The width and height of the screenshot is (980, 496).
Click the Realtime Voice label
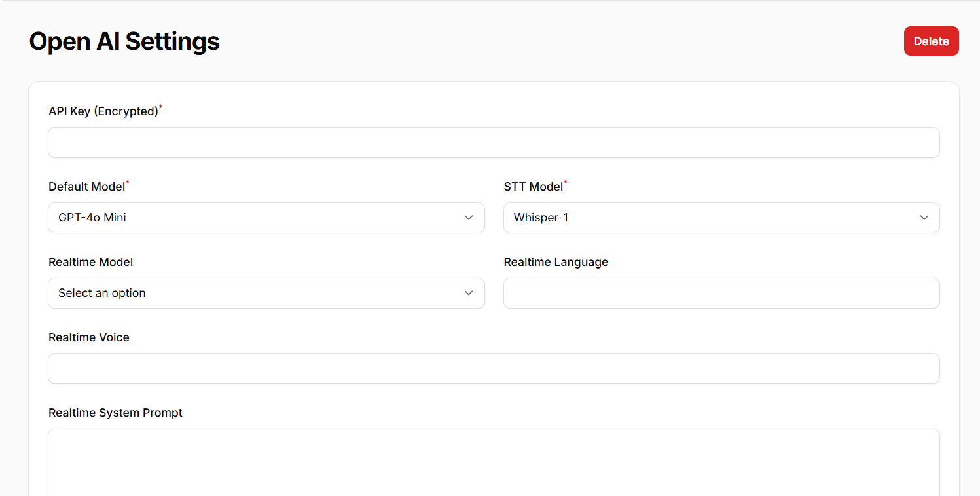[x=89, y=337]
